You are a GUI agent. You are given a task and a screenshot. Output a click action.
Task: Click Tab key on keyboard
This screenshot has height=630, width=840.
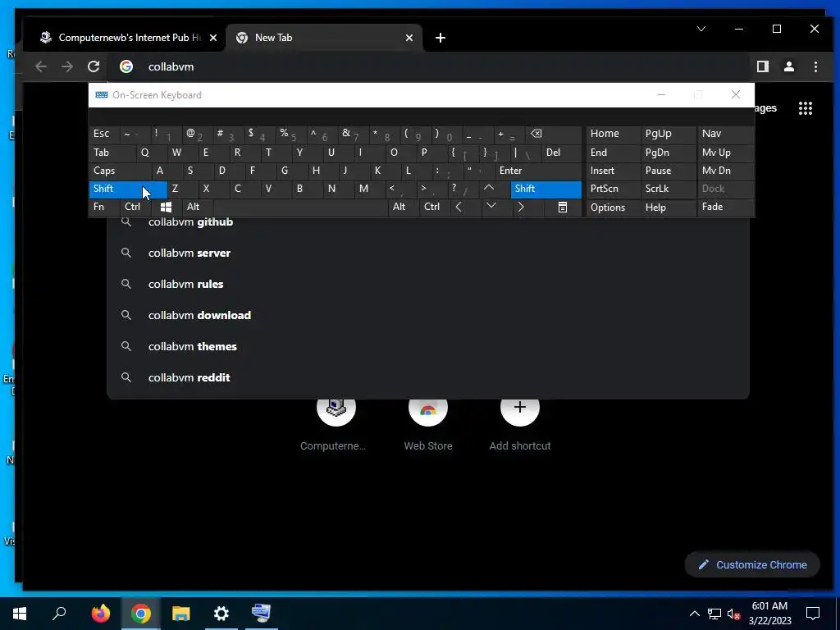pyautogui.click(x=112, y=153)
